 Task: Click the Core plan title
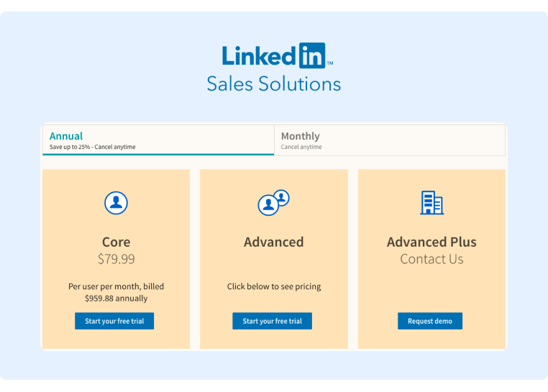[116, 242]
